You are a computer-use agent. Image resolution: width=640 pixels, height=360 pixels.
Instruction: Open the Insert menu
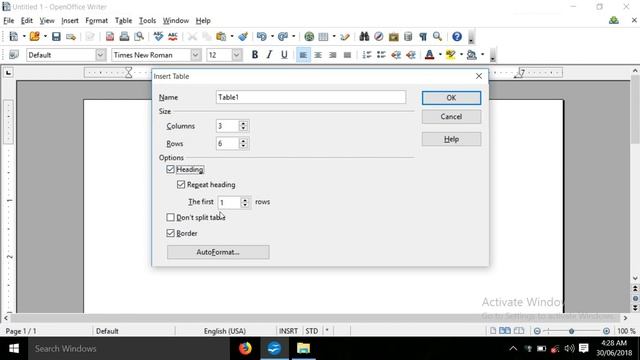click(x=70, y=20)
